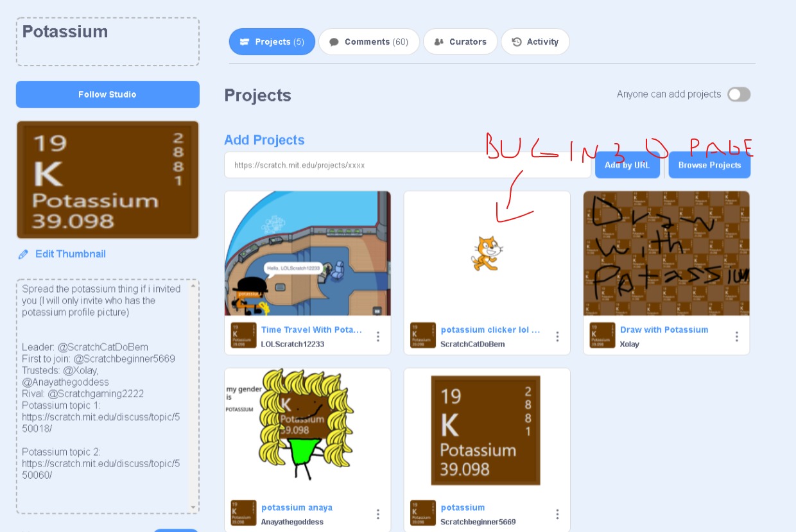Switch to the Comments tab
Viewport: 796px width, 532px height.
point(369,42)
